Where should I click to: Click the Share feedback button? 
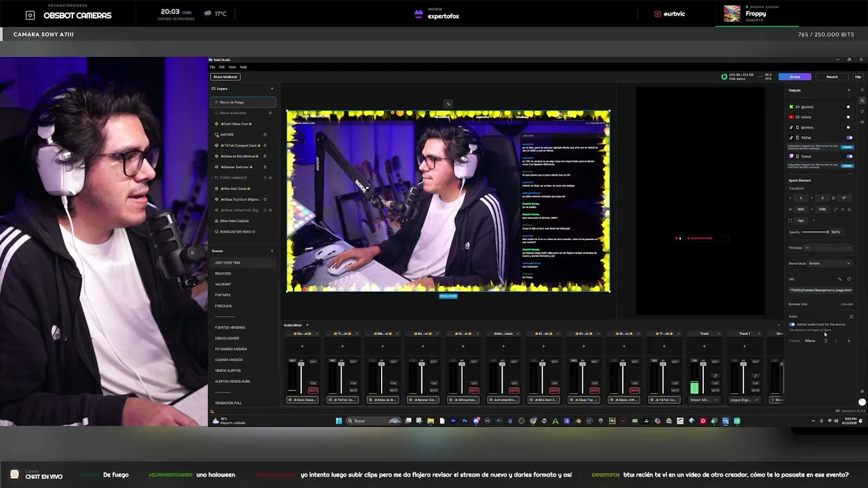click(x=225, y=77)
